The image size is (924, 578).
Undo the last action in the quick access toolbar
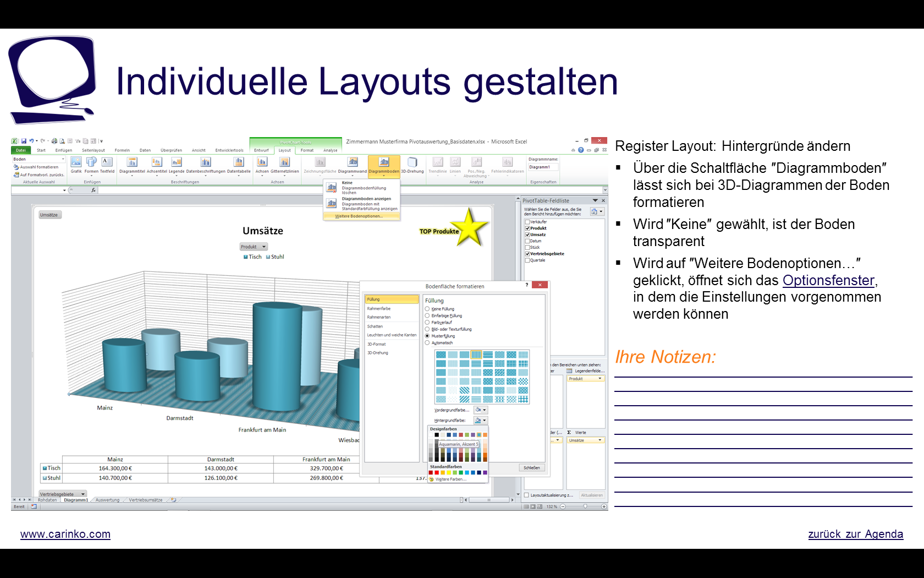(32, 141)
